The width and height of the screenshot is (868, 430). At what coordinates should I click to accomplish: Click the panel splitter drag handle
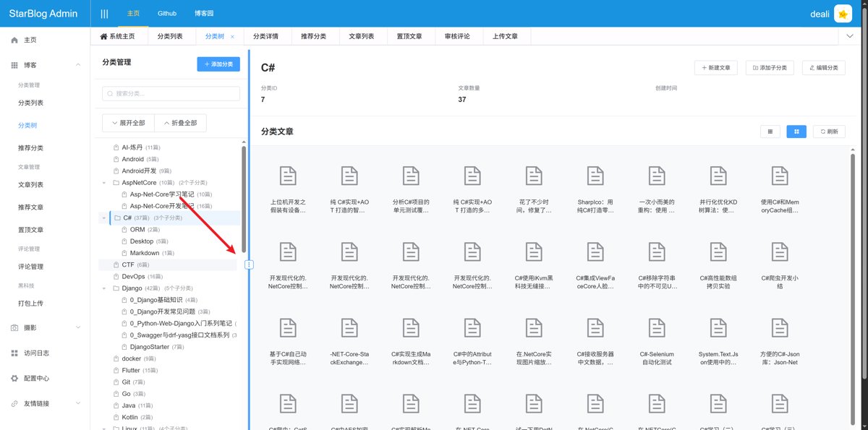pos(249,265)
